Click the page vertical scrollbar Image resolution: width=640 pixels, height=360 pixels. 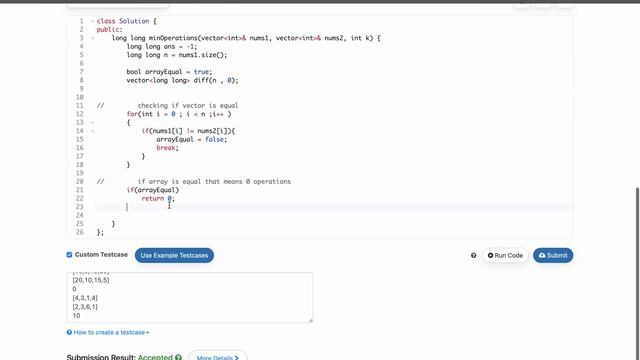click(x=638, y=273)
